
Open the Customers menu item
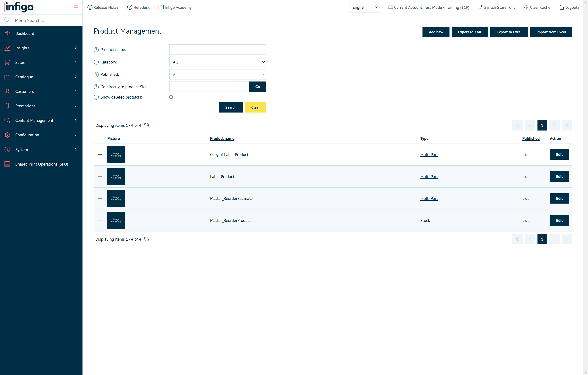tap(41, 91)
